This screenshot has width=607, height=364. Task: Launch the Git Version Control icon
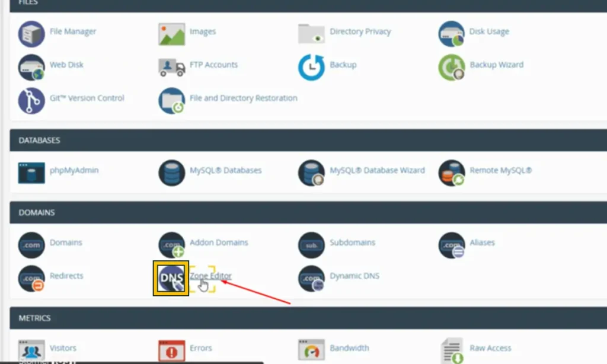click(31, 101)
